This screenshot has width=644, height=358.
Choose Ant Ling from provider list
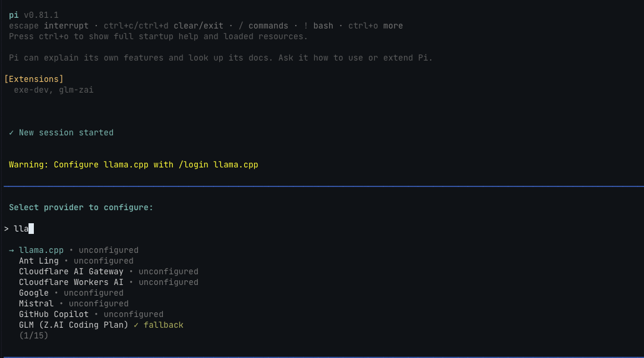76,261
